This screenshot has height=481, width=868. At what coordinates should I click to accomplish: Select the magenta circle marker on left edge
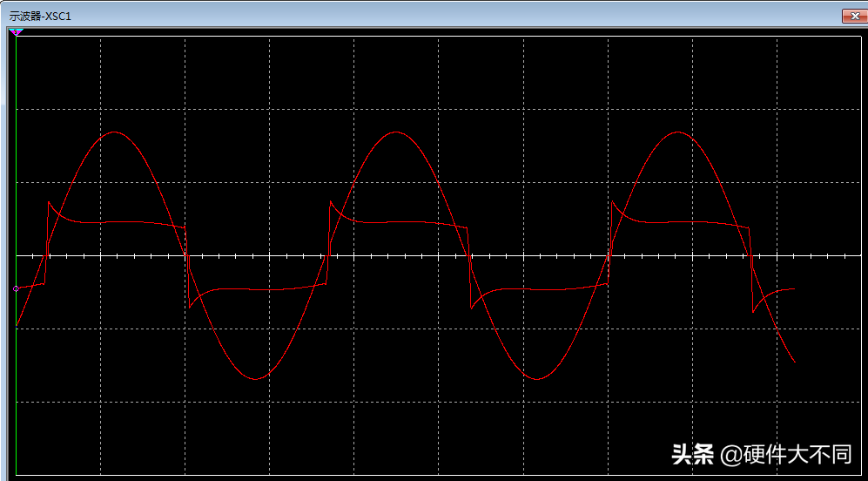[x=17, y=288]
